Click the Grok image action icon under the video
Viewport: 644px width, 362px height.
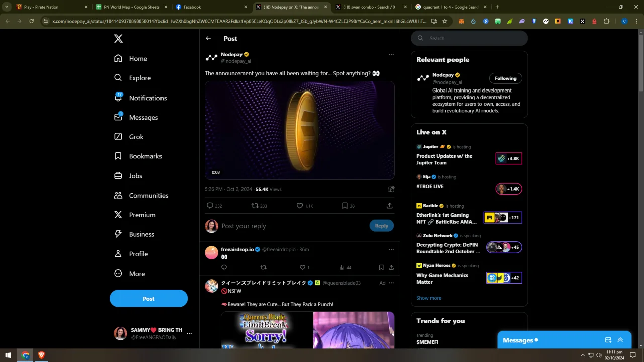point(391,189)
